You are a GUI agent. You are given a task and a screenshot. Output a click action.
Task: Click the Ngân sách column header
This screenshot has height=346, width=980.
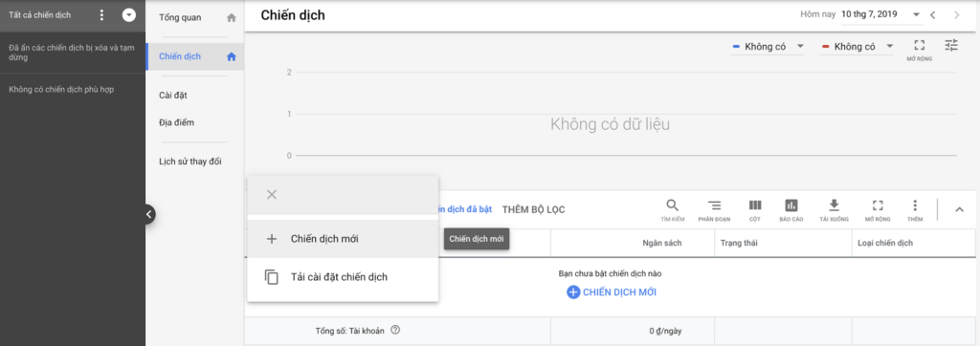pyautogui.click(x=662, y=243)
